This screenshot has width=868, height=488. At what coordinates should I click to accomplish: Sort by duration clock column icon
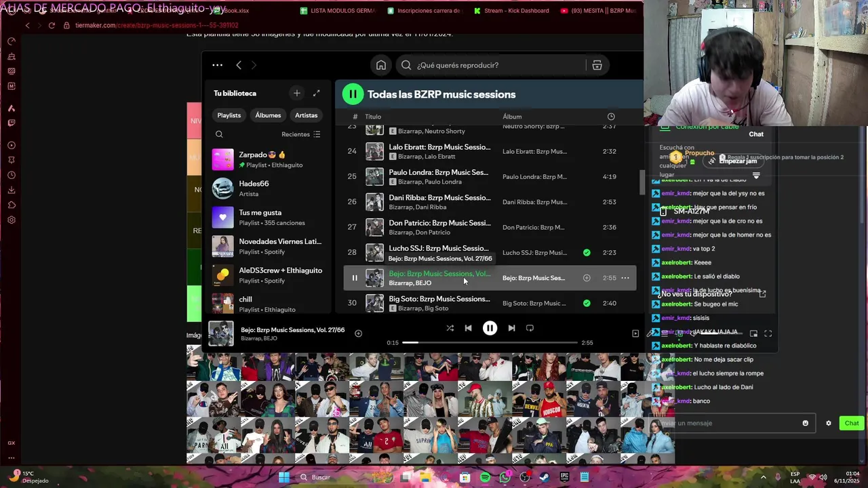(611, 117)
